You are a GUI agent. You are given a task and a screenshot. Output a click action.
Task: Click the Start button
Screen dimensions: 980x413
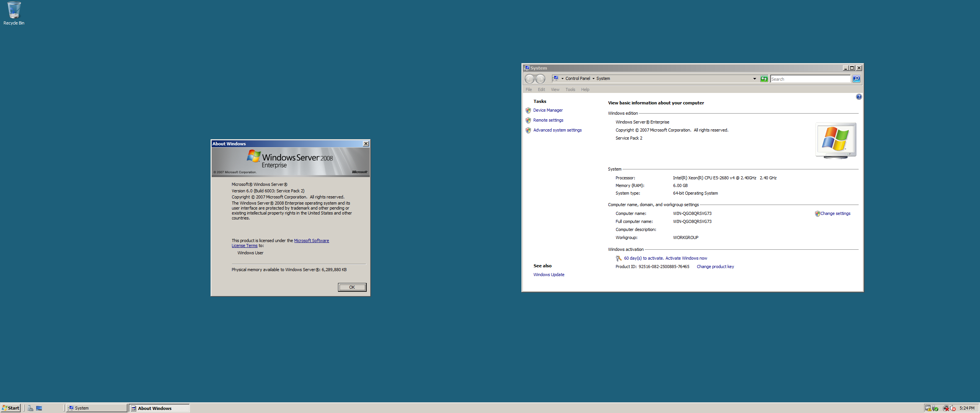(x=11, y=408)
